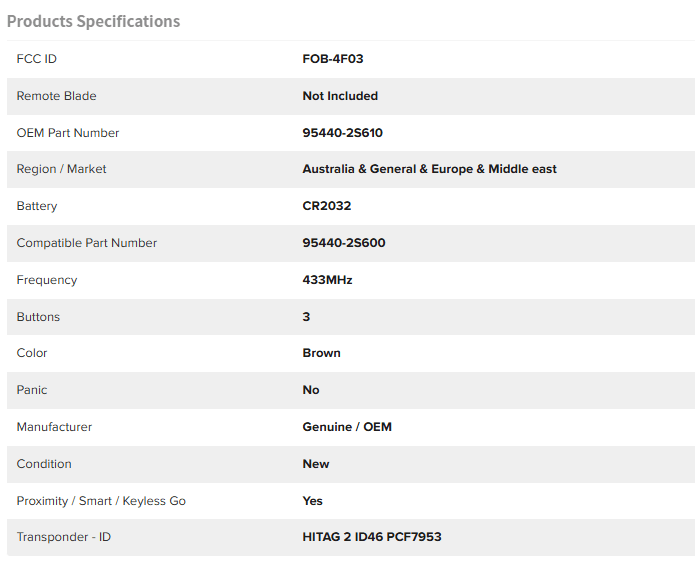Select the New condition value
695x565 pixels.
pos(316,464)
